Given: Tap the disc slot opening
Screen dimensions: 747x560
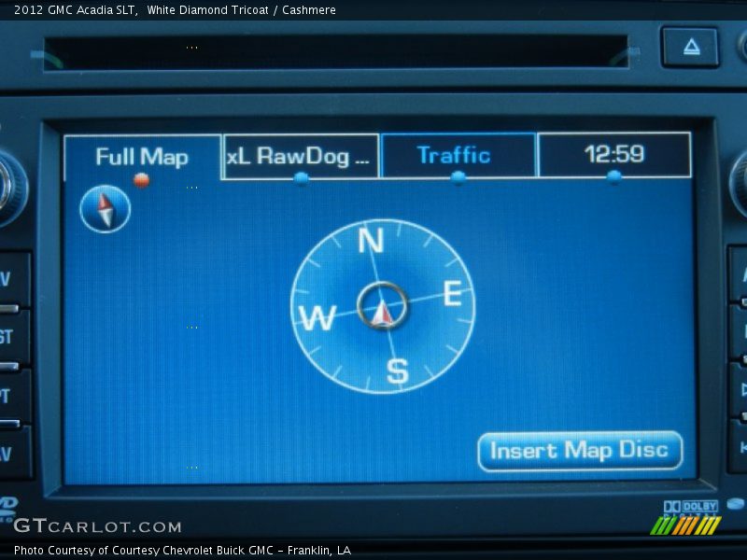Looking at the screenshot, I should (x=336, y=52).
